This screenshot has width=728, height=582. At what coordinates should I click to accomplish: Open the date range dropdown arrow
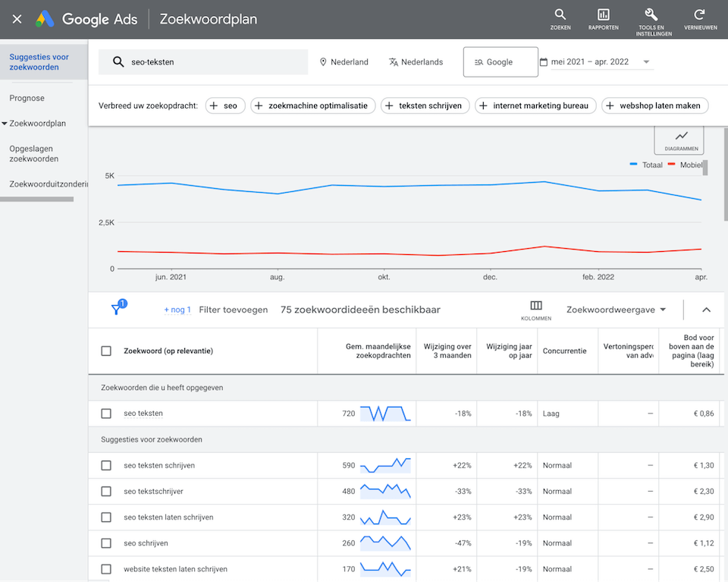[x=646, y=61]
